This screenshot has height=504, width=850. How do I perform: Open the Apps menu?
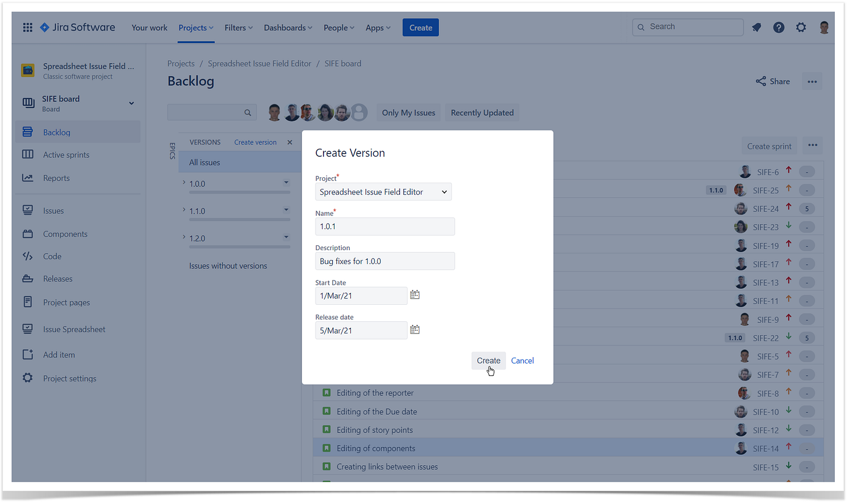click(x=378, y=27)
